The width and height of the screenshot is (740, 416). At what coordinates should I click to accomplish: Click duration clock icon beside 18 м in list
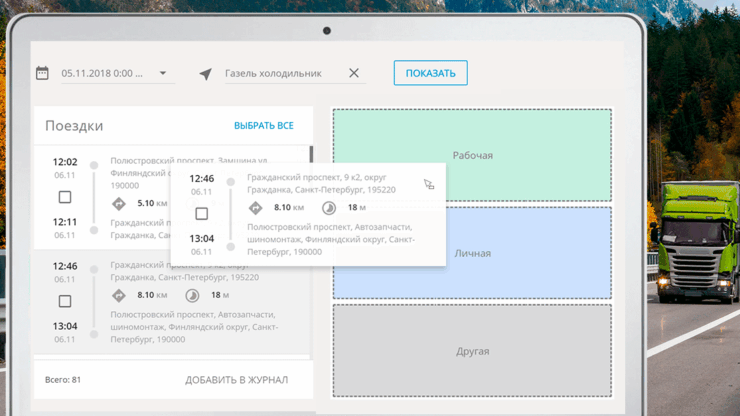pyautogui.click(x=192, y=296)
